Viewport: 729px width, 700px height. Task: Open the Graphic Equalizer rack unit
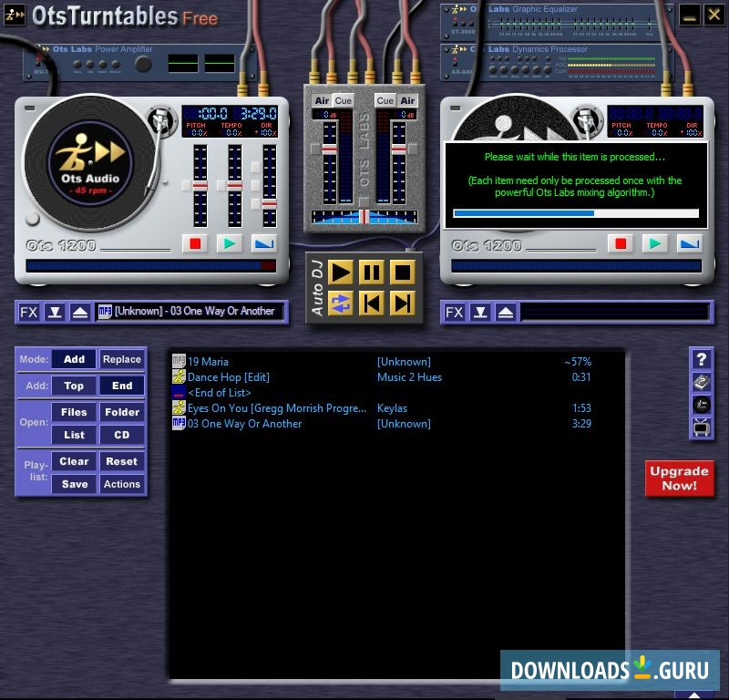(557, 21)
